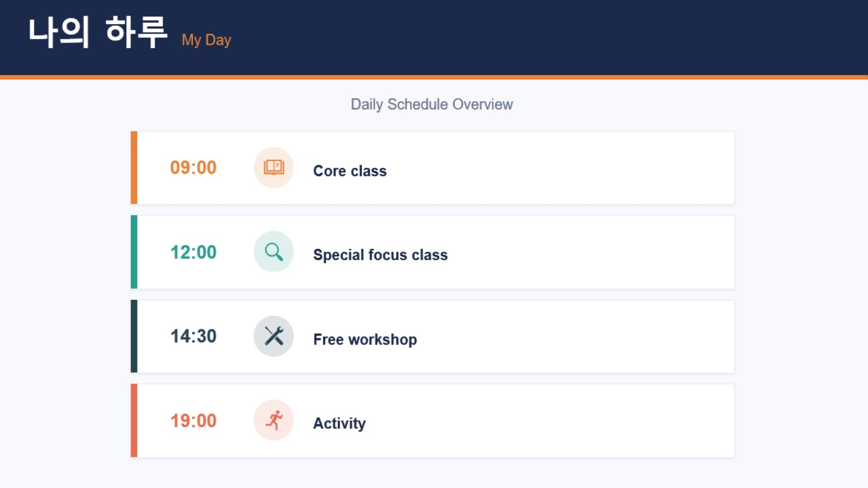Click the magnifying glass icon for Special focus class
This screenshot has height=488, width=868.
[x=274, y=252]
